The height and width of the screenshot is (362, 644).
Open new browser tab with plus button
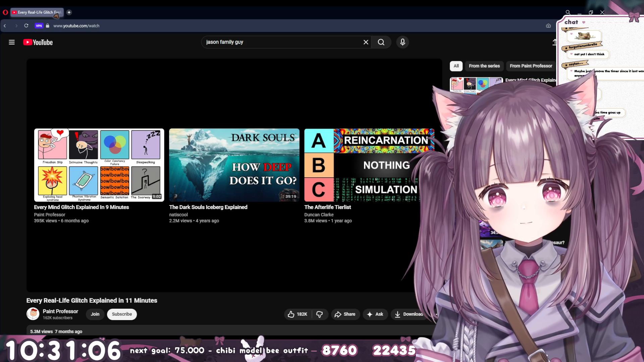click(69, 12)
